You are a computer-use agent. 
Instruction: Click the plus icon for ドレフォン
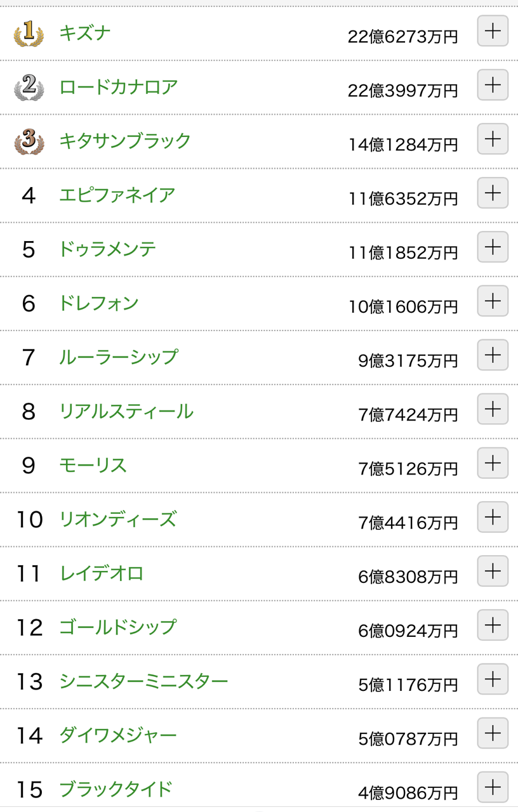click(x=493, y=301)
